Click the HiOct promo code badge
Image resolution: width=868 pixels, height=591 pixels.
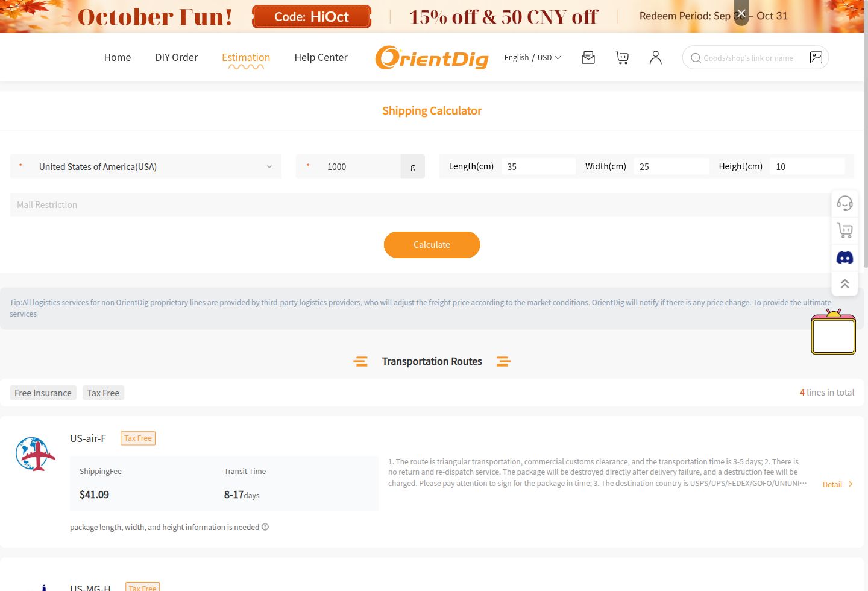[312, 16]
